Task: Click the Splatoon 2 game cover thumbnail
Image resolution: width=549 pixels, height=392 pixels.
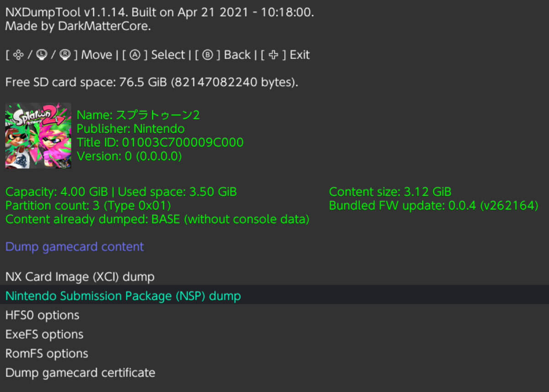Action: pyautogui.click(x=38, y=136)
